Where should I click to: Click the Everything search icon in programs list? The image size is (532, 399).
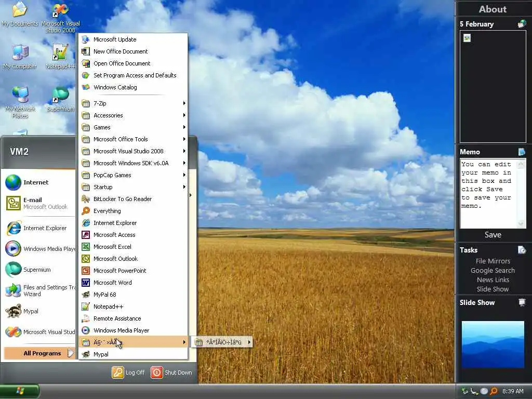(x=86, y=211)
